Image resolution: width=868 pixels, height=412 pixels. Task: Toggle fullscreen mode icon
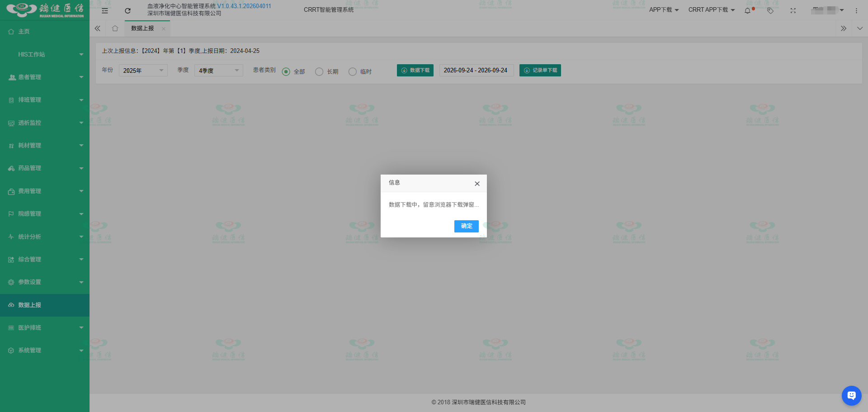click(x=793, y=10)
